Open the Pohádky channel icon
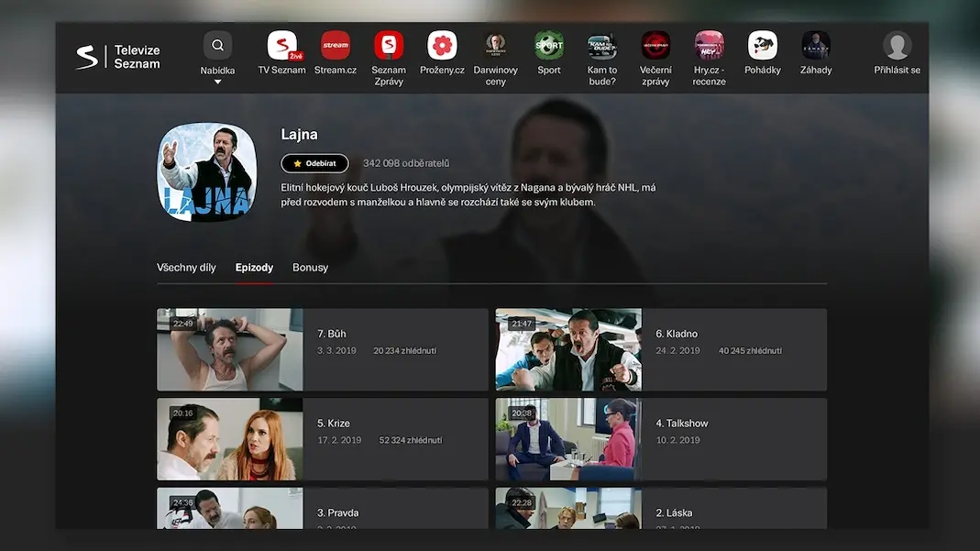This screenshot has height=551, width=980. 763,45
